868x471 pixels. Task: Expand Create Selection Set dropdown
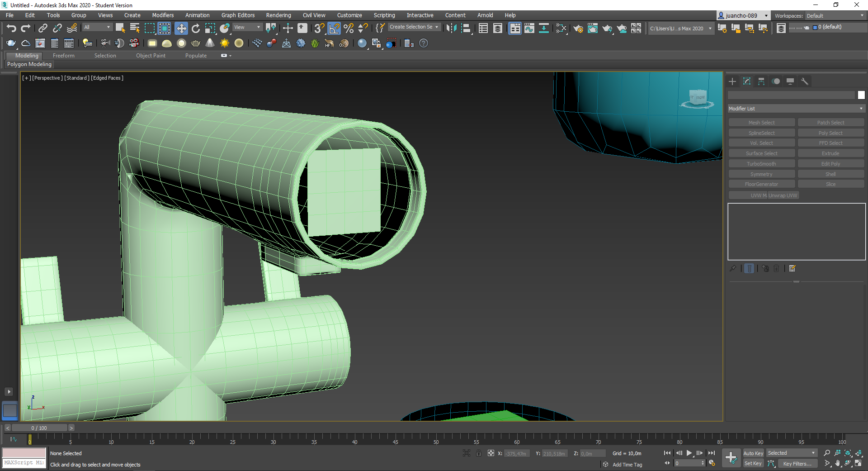tap(414, 27)
